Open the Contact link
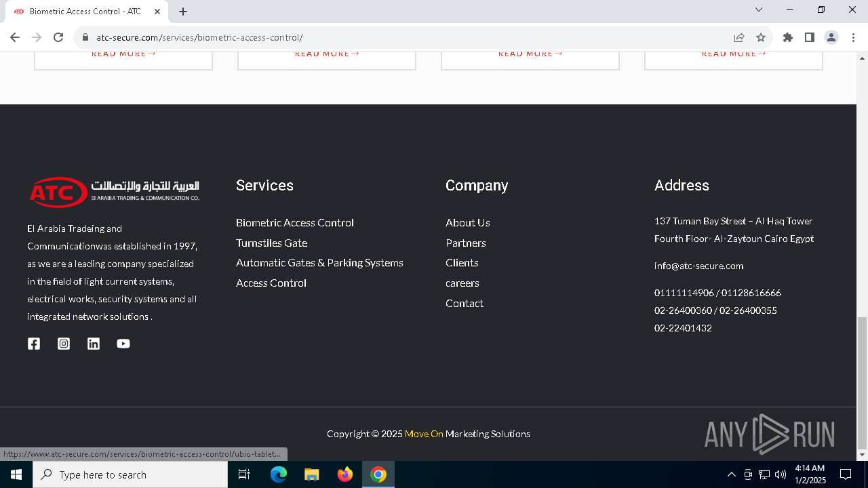 [465, 303]
